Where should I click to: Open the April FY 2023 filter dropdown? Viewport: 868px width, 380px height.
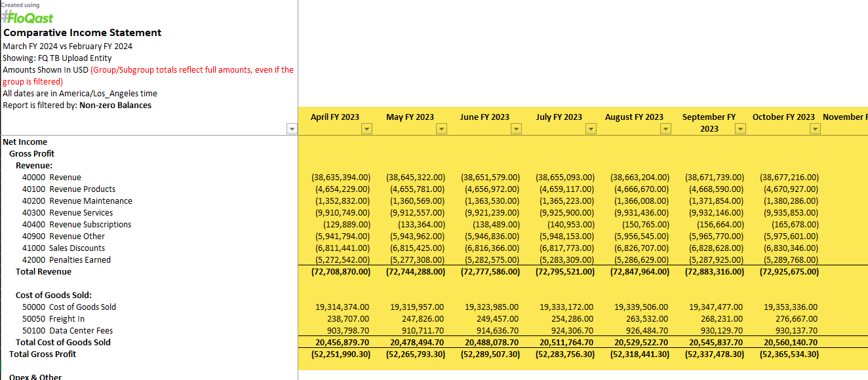pyautogui.click(x=367, y=129)
